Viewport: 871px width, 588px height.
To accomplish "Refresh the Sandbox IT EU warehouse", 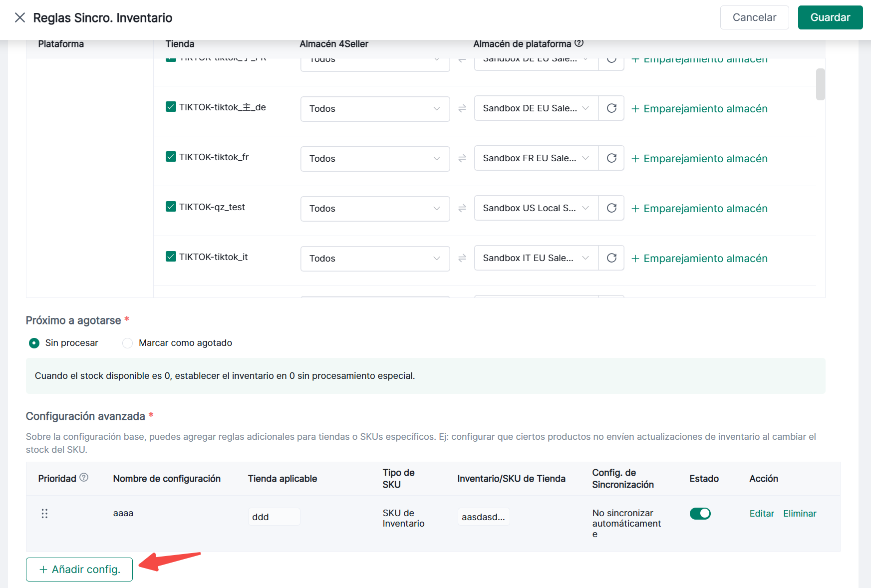I will (x=611, y=258).
